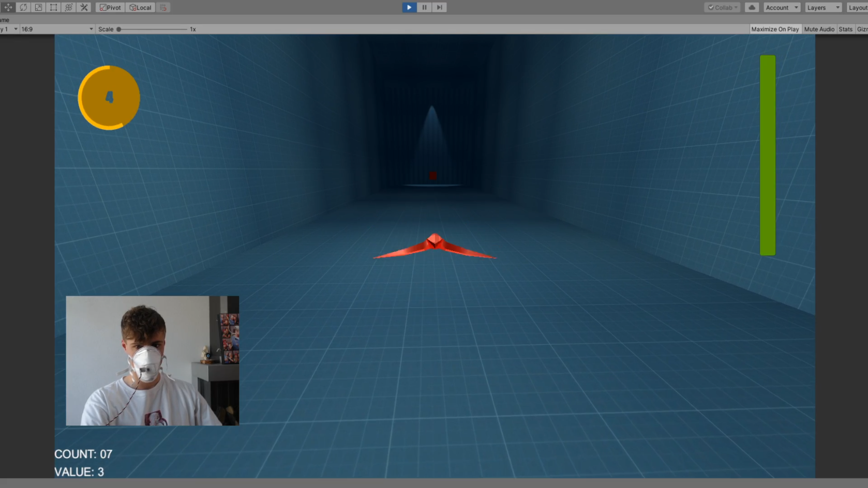Click the 1x scale value
This screenshot has height=488, width=868.
coord(193,29)
